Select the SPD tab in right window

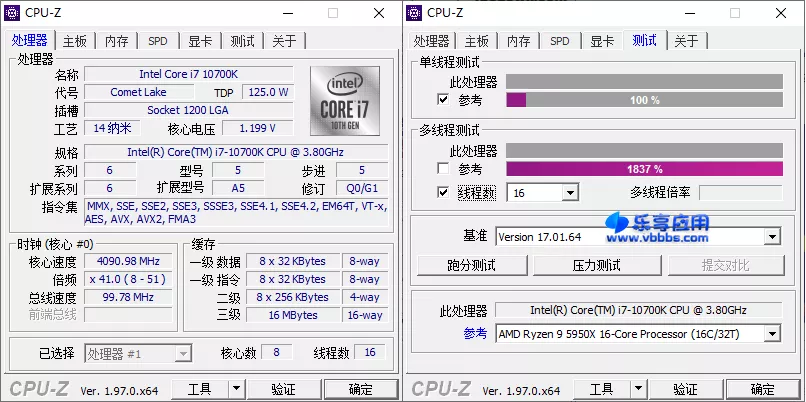[x=559, y=41]
